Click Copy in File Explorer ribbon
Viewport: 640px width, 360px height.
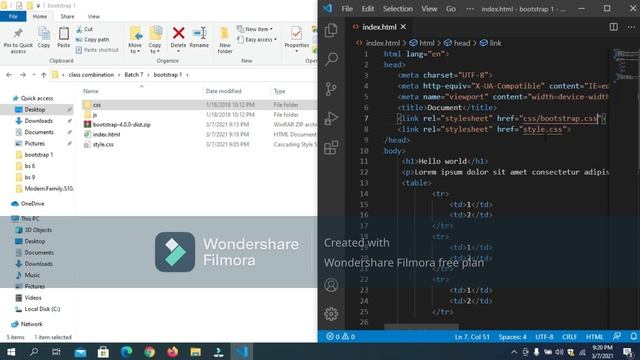tap(44, 38)
